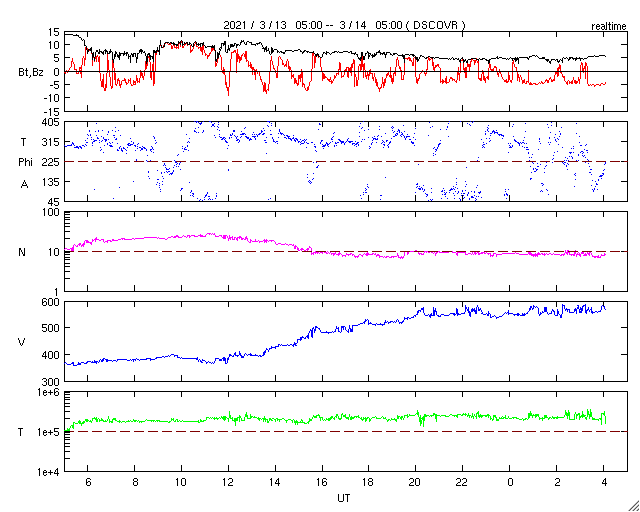This screenshot has width=640, height=512.
Task: Click the '1e+5' temperature tick label
Action: coord(48,432)
